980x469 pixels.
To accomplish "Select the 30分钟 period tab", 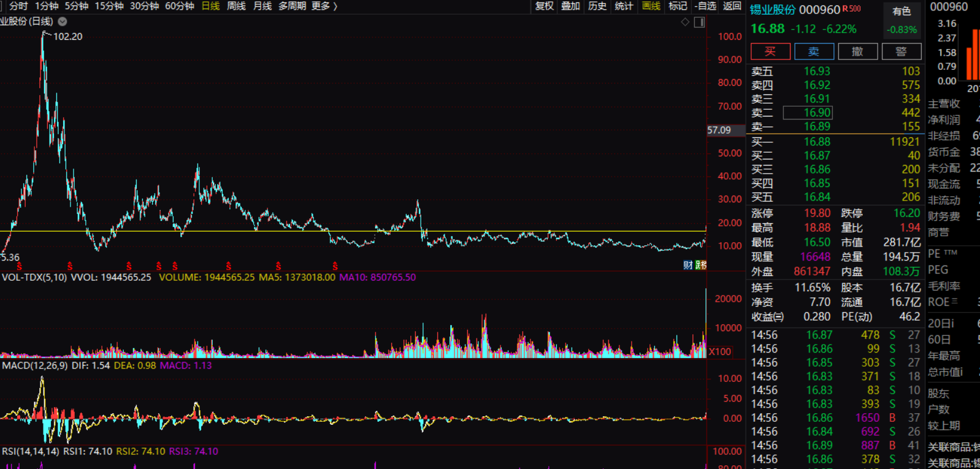I will coord(145,6).
